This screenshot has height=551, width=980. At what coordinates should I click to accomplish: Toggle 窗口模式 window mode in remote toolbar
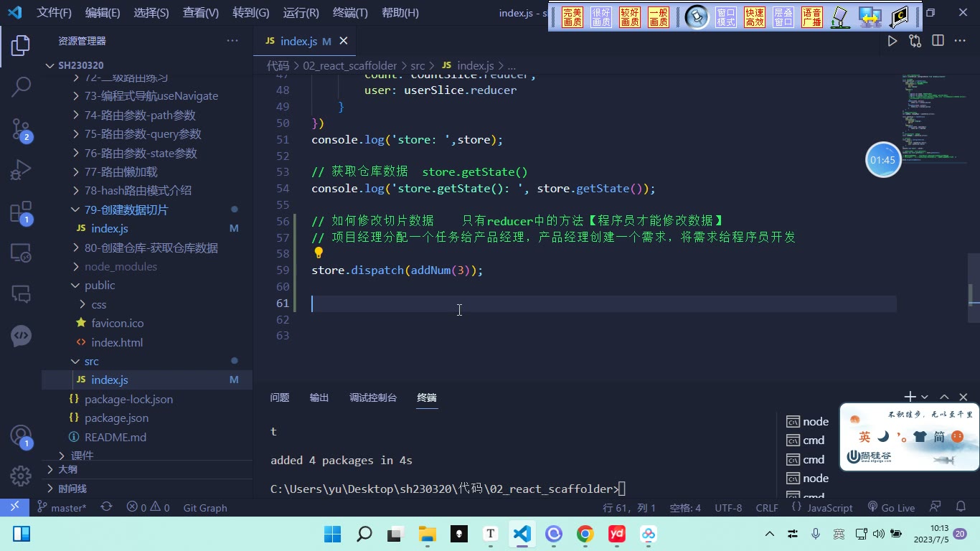pyautogui.click(x=726, y=17)
